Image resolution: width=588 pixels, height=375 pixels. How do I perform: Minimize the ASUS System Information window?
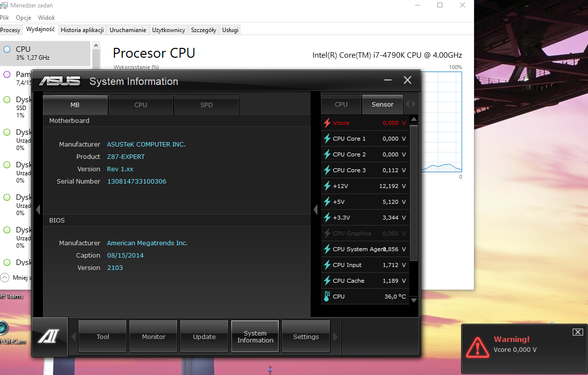click(388, 80)
